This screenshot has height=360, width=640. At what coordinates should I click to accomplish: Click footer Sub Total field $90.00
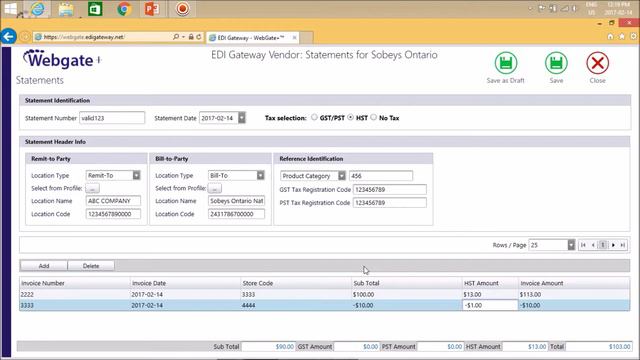pyautogui.click(x=268, y=347)
